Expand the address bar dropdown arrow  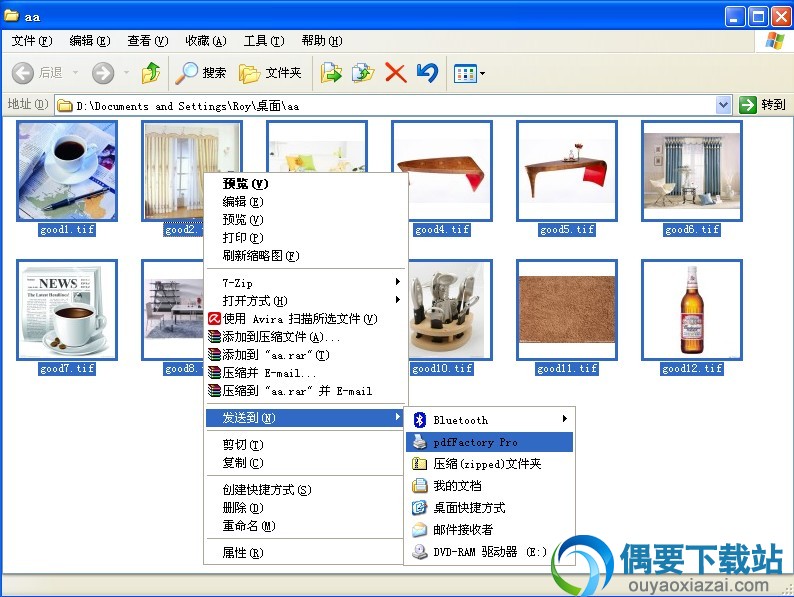pyautogui.click(x=724, y=105)
